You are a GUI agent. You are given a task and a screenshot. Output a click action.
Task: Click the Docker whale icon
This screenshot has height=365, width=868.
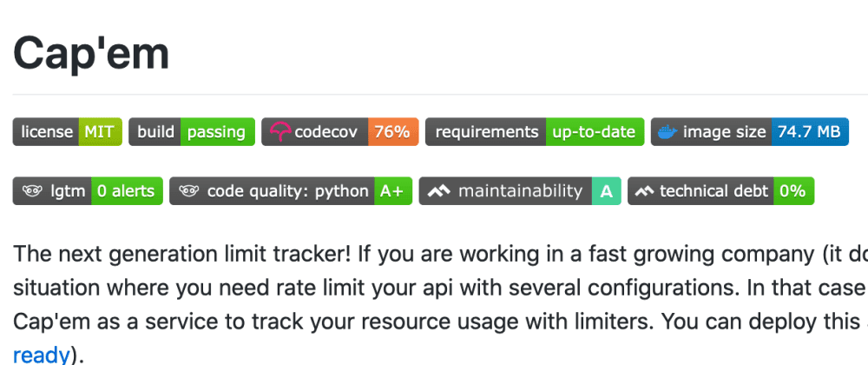tap(667, 132)
